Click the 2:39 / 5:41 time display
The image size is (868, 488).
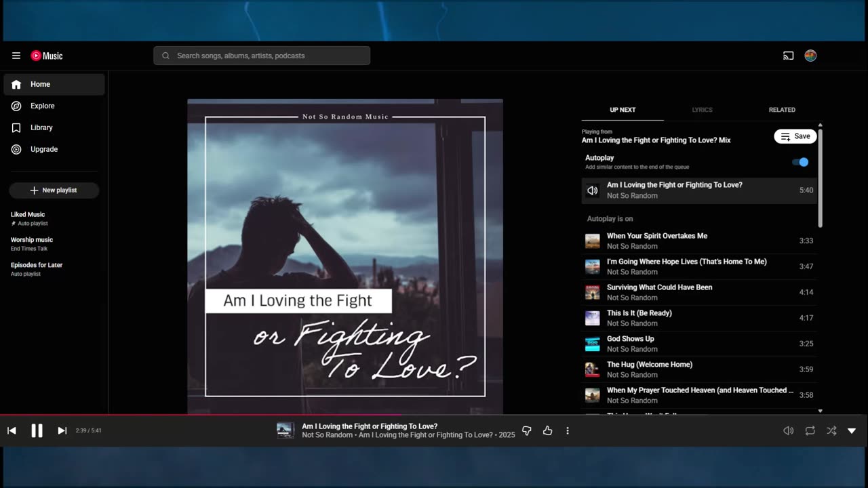click(89, 430)
